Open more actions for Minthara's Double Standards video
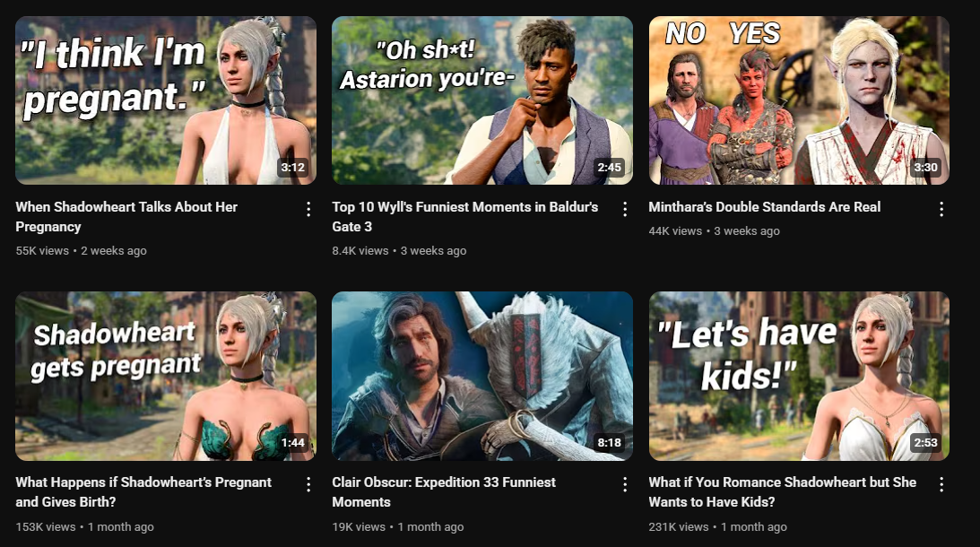Screen dimensions: 980x547 pyautogui.click(x=941, y=210)
